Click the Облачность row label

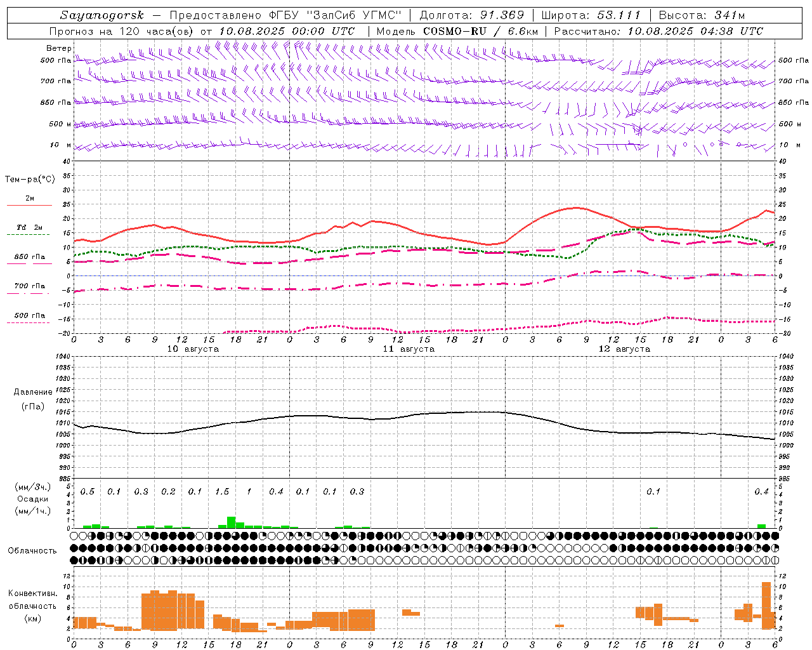tap(32, 551)
